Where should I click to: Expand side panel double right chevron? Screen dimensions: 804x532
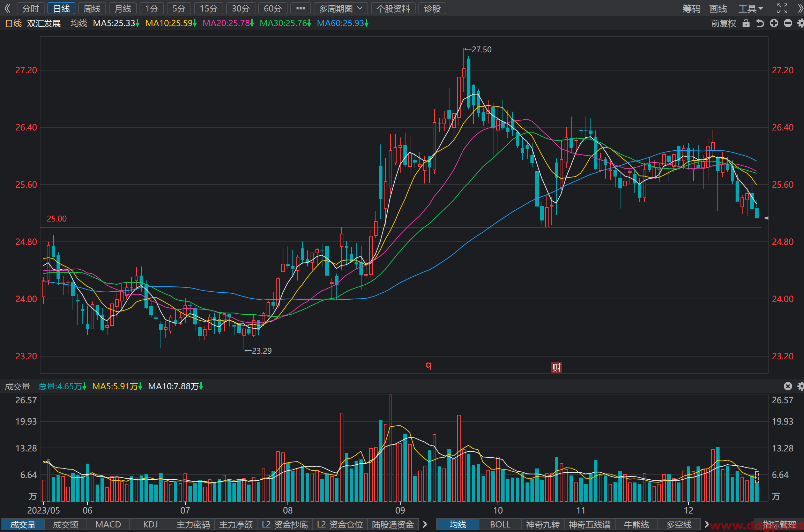point(800,8)
